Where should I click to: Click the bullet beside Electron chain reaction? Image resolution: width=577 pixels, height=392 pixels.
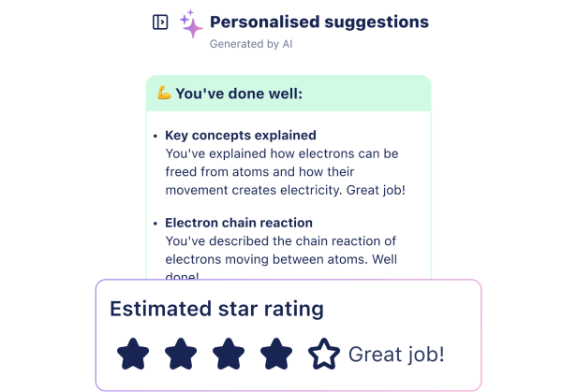coord(155,224)
